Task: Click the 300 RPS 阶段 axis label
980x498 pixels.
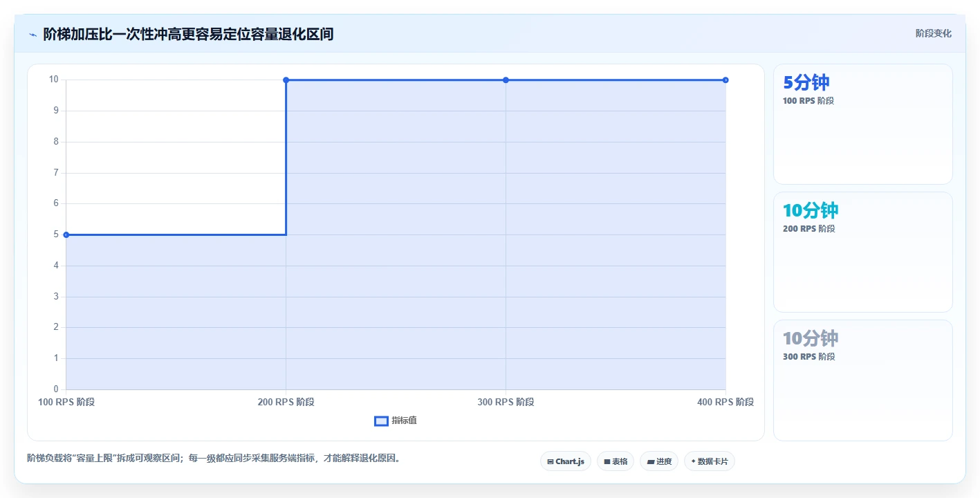Action: (x=506, y=402)
